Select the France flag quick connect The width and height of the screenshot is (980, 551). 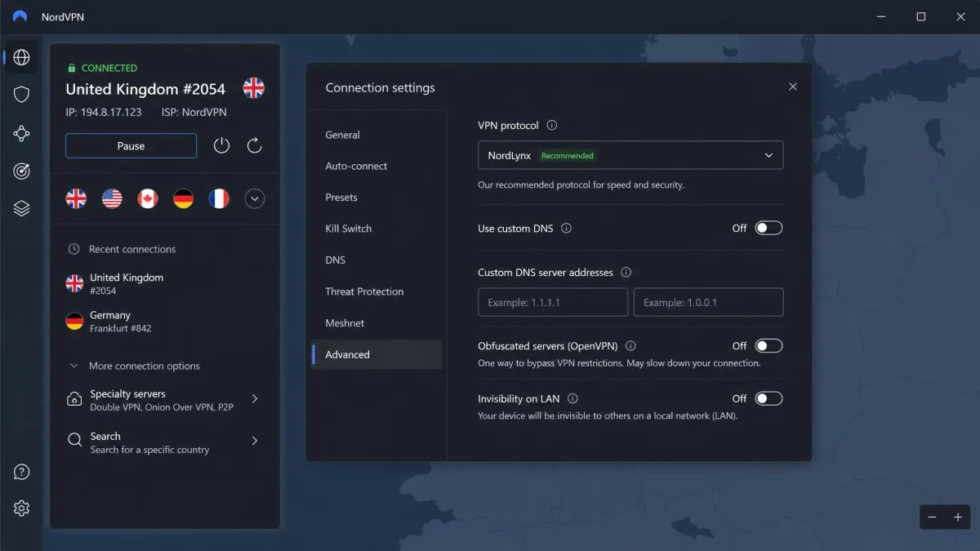219,198
